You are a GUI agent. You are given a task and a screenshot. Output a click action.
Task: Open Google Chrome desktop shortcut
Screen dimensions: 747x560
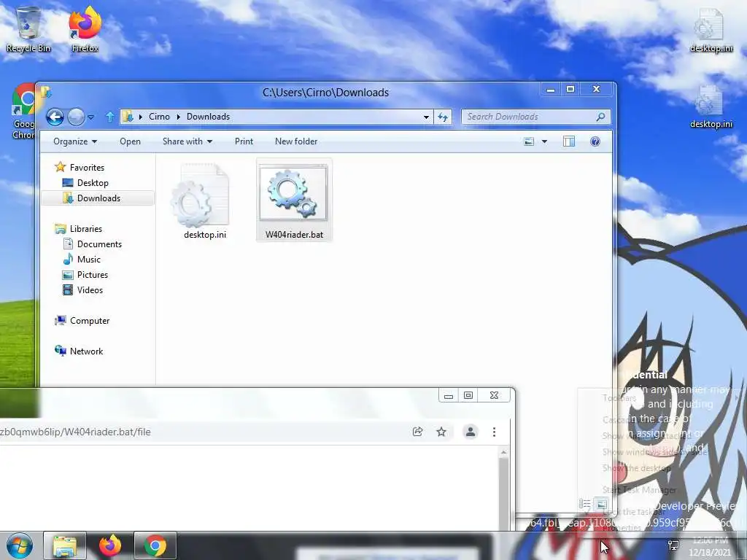coord(23,112)
